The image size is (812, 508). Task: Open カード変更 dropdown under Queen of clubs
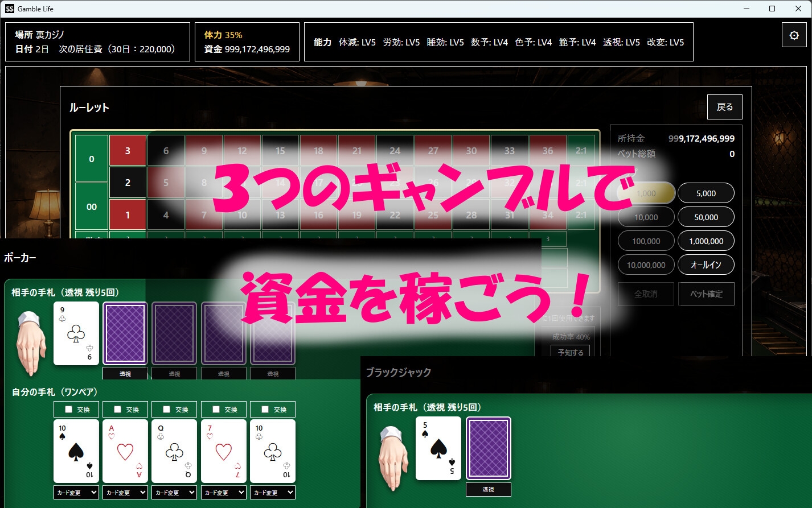(174, 493)
